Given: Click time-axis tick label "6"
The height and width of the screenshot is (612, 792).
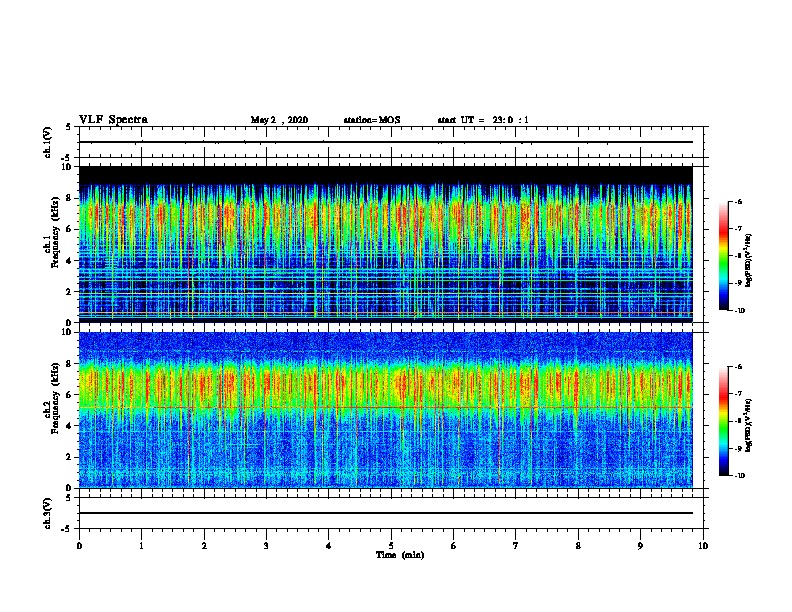Looking at the screenshot, I should coord(454,545).
